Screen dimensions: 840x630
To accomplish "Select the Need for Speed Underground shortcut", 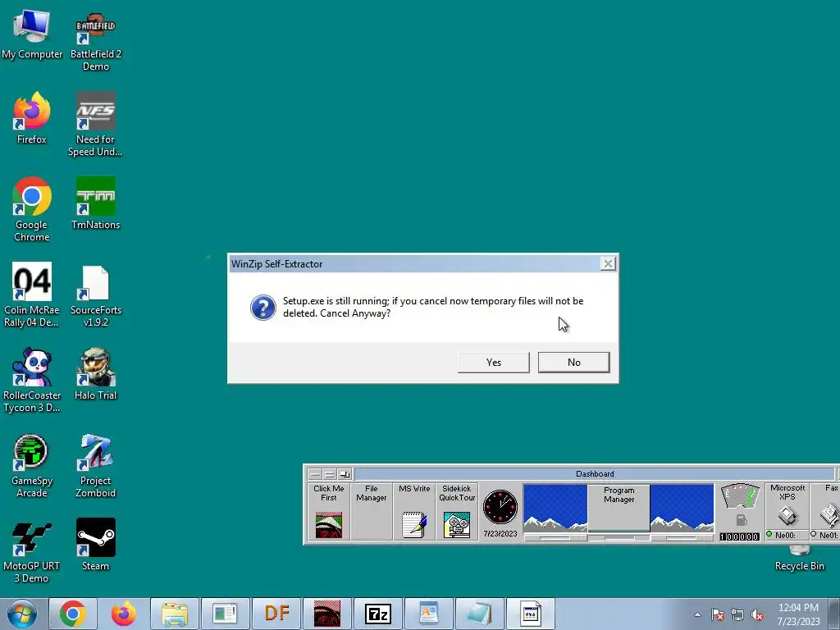I will click(95, 125).
